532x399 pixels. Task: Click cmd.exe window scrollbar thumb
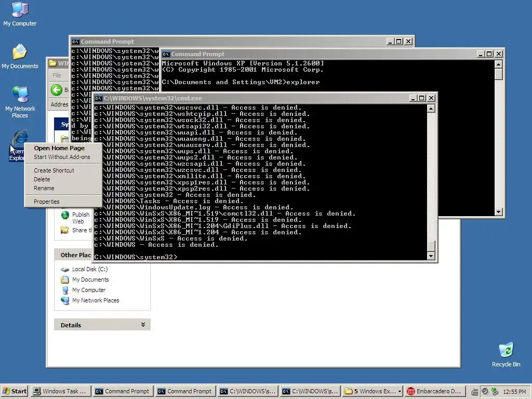(431, 245)
